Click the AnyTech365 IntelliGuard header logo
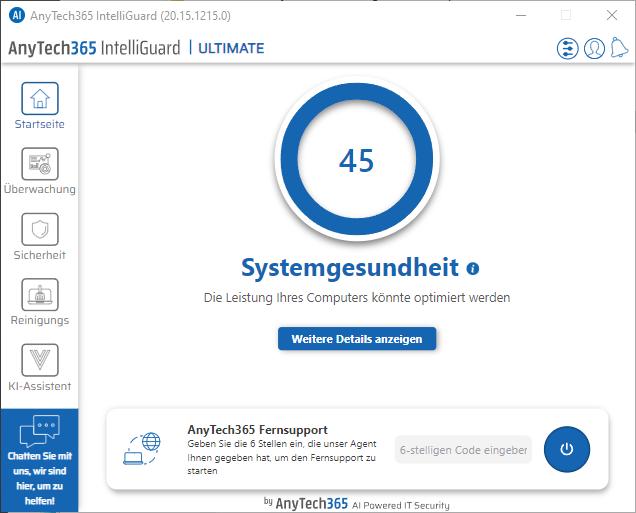 [94, 48]
